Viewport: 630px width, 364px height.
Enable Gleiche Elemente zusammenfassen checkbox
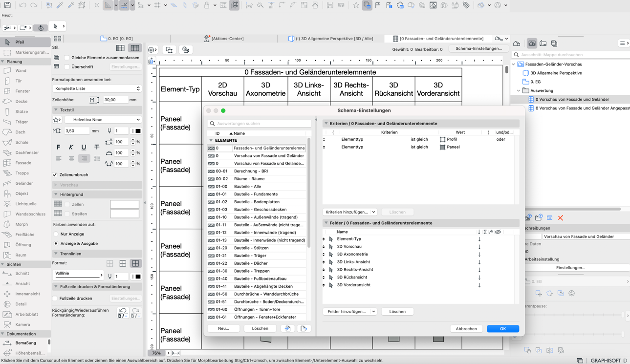coord(67,58)
